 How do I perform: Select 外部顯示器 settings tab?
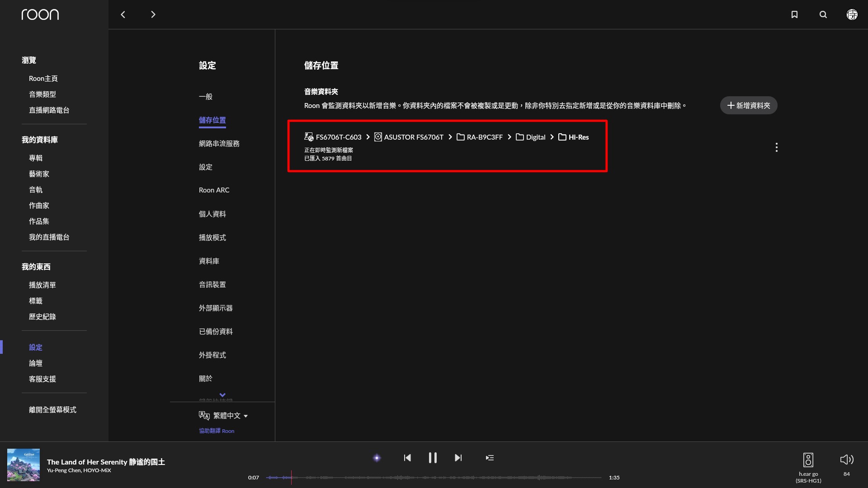(x=216, y=308)
